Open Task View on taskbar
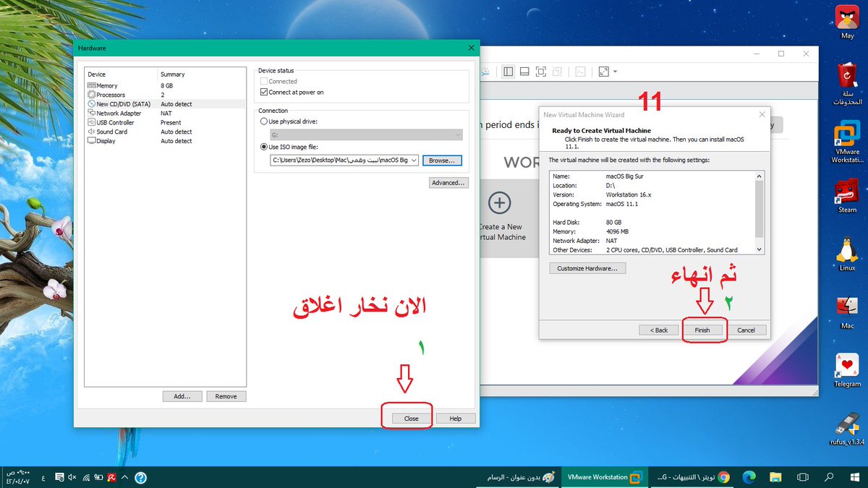This screenshot has height=488, width=868. click(x=802, y=477)
